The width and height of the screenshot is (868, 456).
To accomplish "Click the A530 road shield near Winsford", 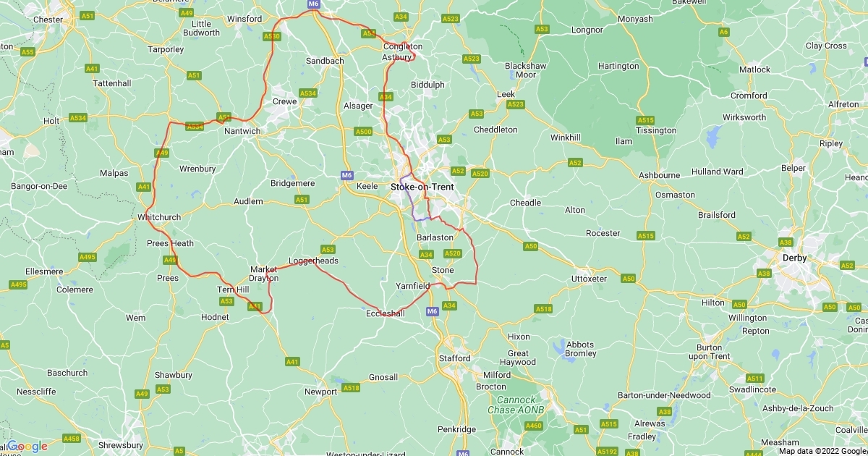I will 272,36.
